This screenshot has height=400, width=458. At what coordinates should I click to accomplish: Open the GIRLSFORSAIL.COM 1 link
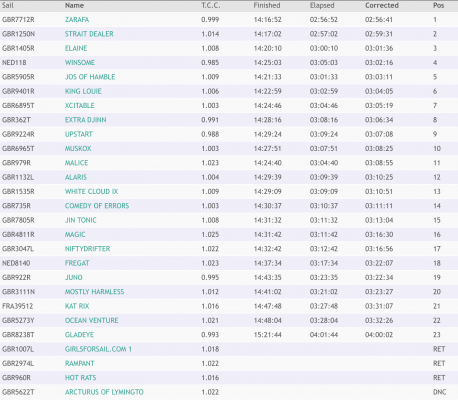click(x=98, y=349)
